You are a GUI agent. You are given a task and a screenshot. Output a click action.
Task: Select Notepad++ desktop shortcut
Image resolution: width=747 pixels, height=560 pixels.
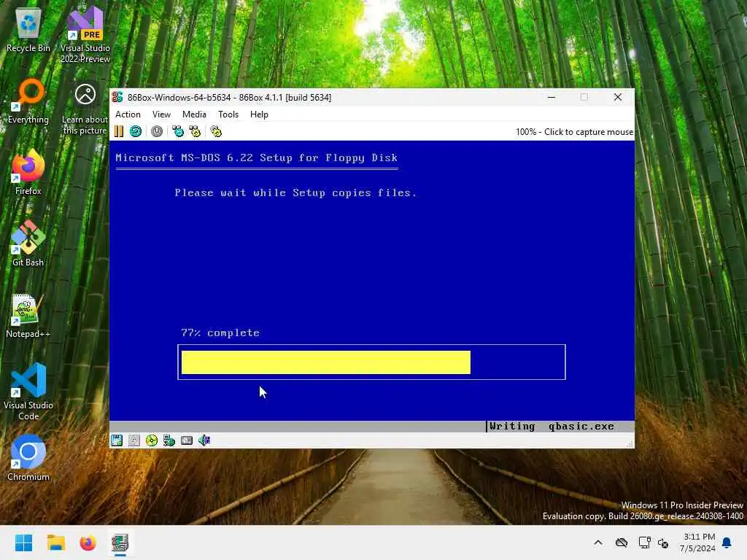point(28,316)
